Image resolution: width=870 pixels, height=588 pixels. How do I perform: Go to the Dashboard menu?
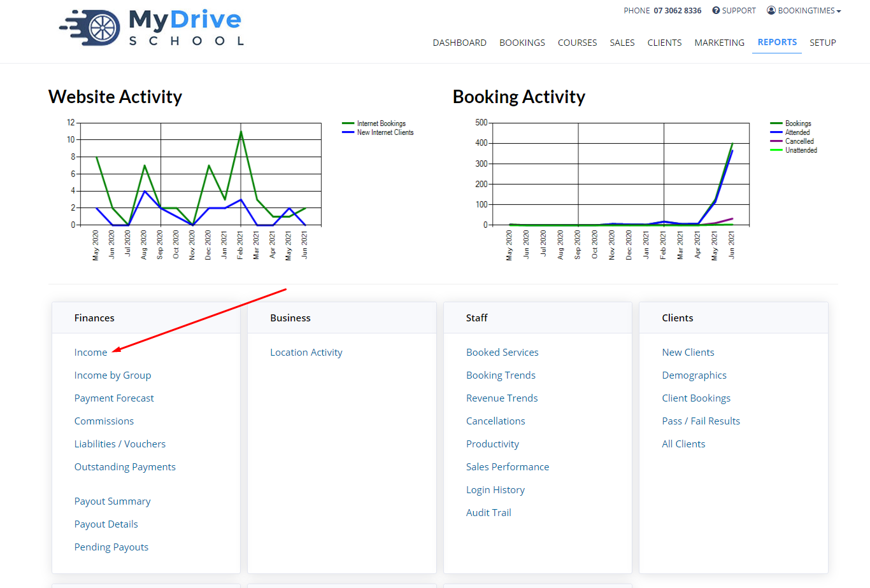pyautogui.click(x=459, y=43)
